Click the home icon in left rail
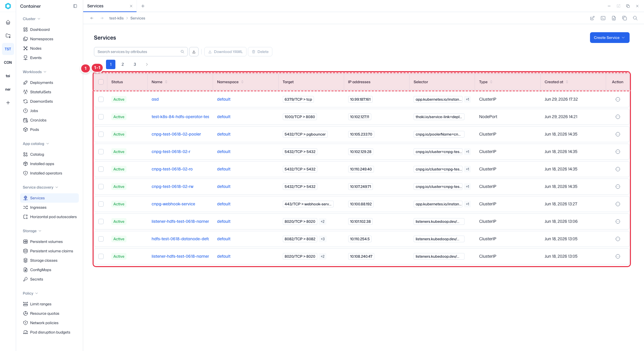 point(8,22)
